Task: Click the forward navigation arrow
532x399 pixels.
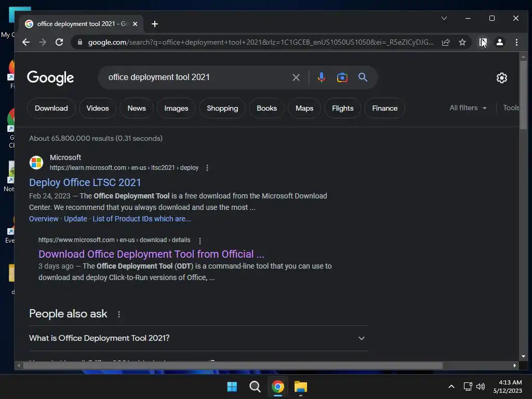Action: [43, 43]
